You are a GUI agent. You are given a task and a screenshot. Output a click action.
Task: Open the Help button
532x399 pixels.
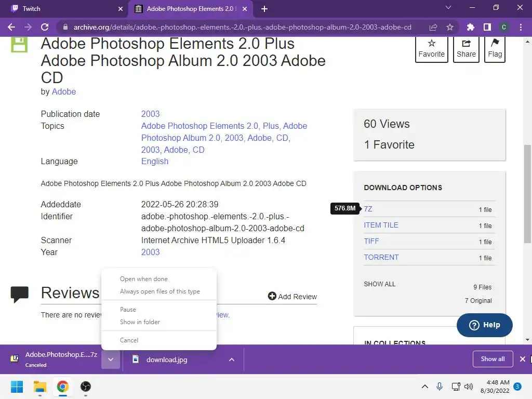point(485,325)
